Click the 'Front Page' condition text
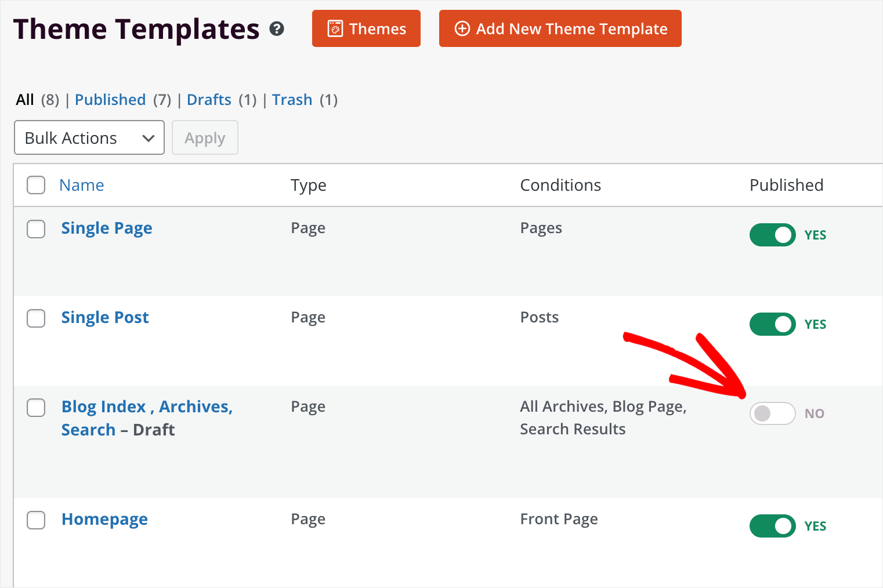 559,519
